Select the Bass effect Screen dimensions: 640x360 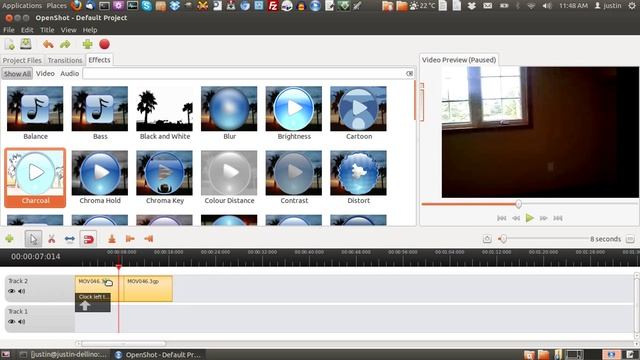click(x=100, y=113)
